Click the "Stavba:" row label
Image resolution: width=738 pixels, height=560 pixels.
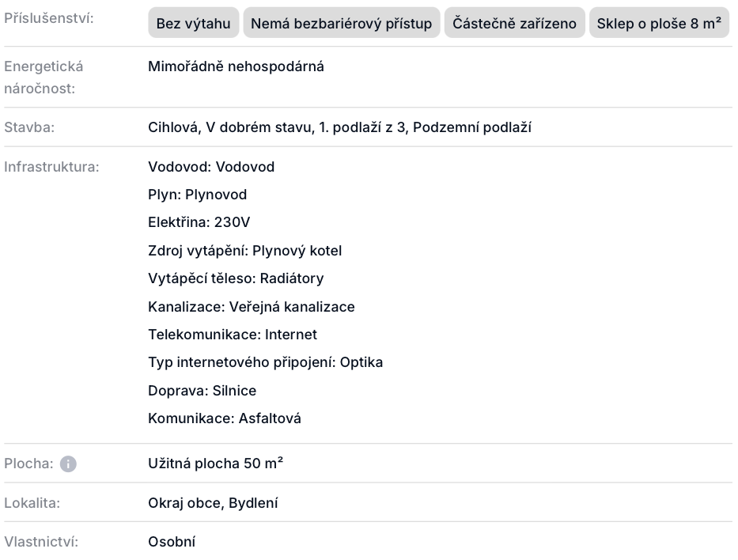click(29, 127)
